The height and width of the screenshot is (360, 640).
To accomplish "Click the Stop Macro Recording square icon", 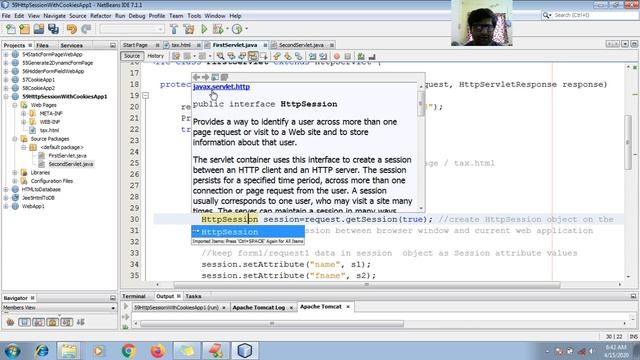I will click(x=347, y=56).
